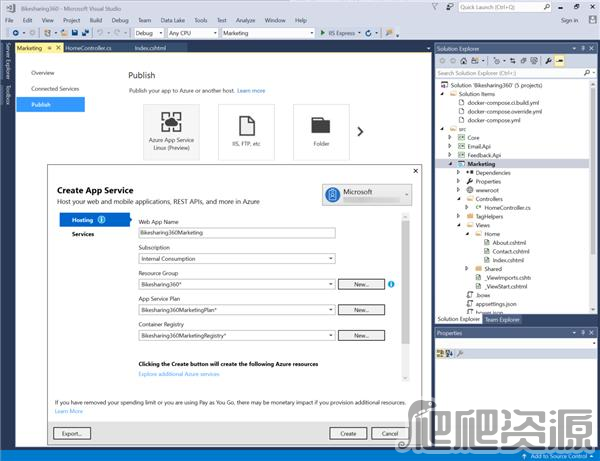This screenshot has height=461, width=600.
Task: Click the Create button
Action: 348,433
